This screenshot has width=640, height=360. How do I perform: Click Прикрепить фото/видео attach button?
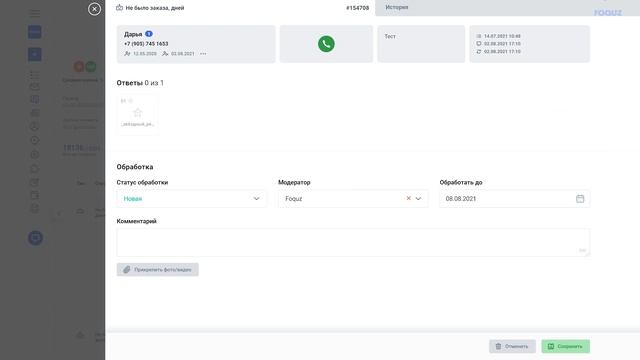[158, 269]
